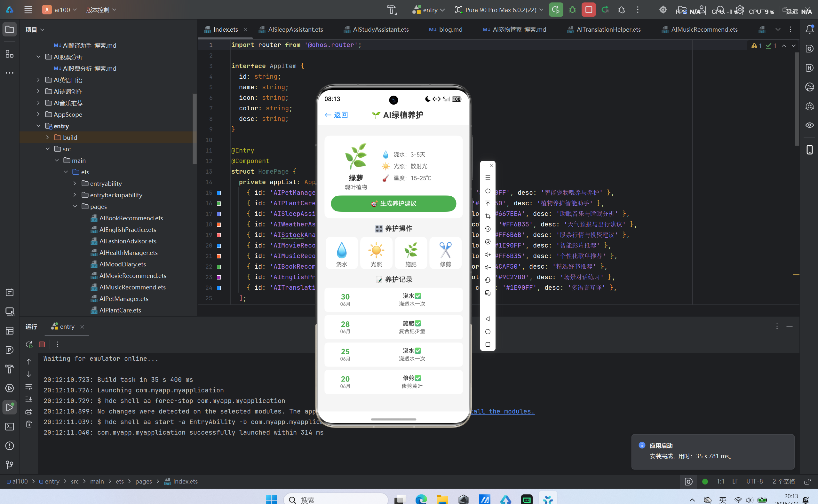This screenshot has height=504, width=818.
Task: Print the console output
Action: coord(29,411)
